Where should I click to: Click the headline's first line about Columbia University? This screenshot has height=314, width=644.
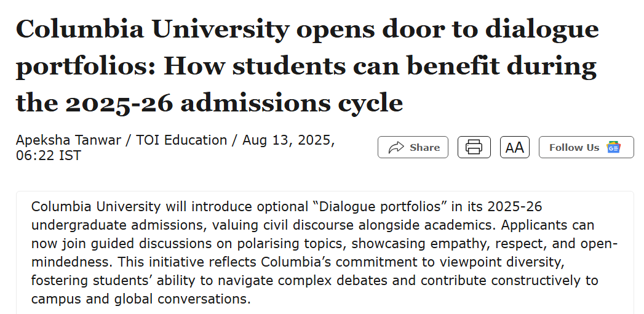(307, 30)
